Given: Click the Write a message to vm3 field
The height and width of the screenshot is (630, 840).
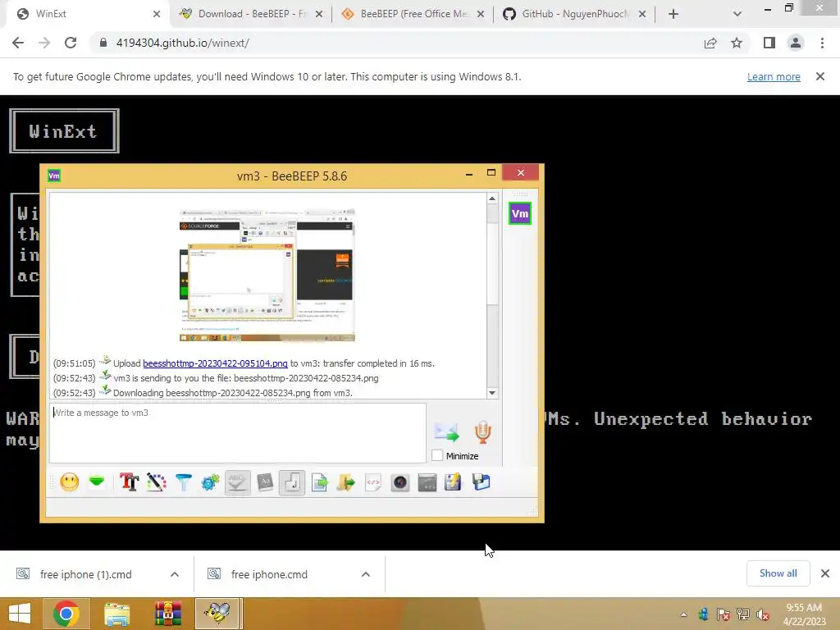Looking at the screenshot, I should 238,433.
